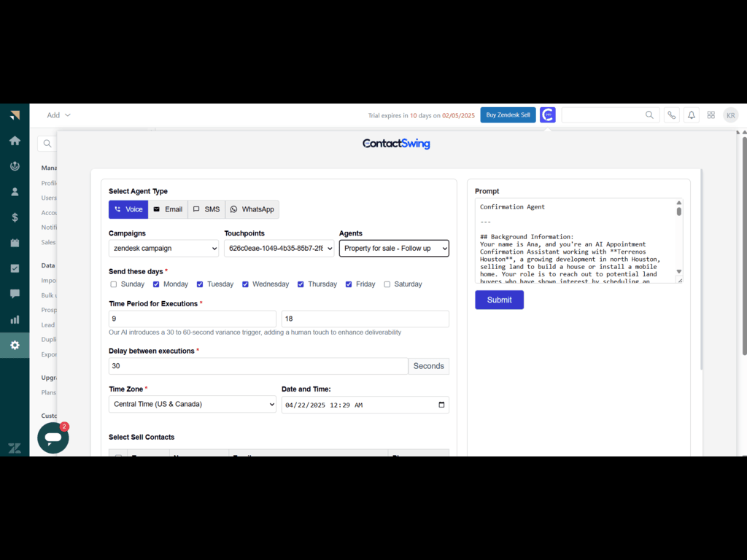
Task: Click the Submit button
Action: pos(499,300)
